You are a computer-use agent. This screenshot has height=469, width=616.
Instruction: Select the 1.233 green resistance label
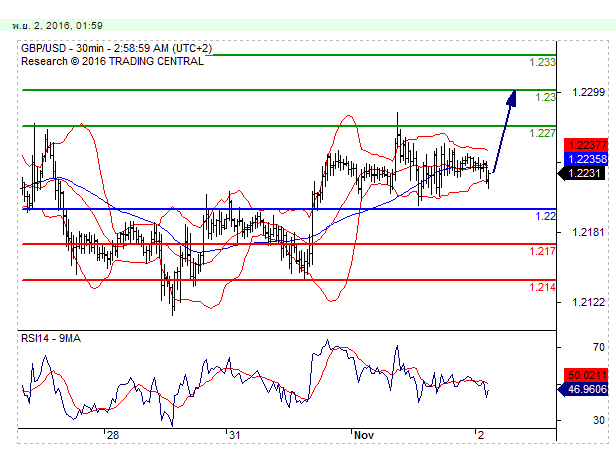[x=541, y=62]
